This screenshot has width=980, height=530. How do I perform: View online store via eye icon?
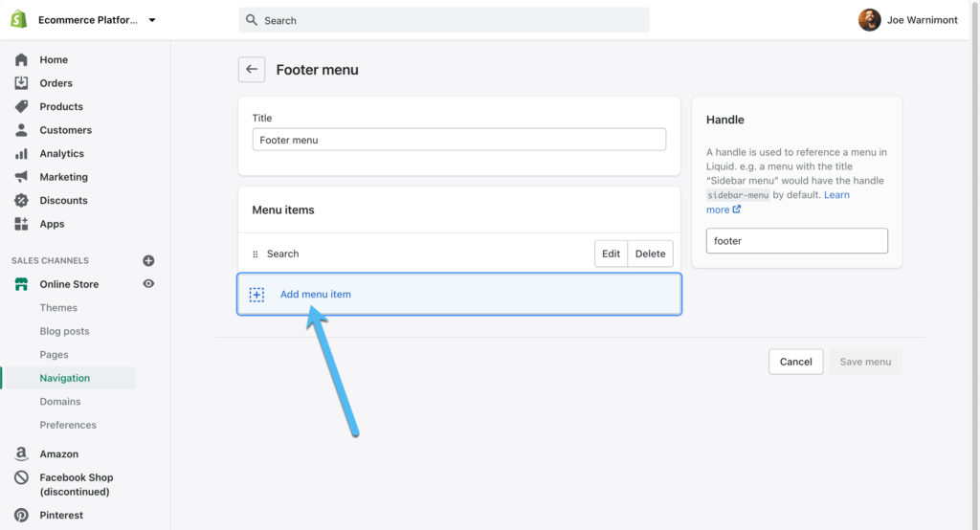click(148, 284)
